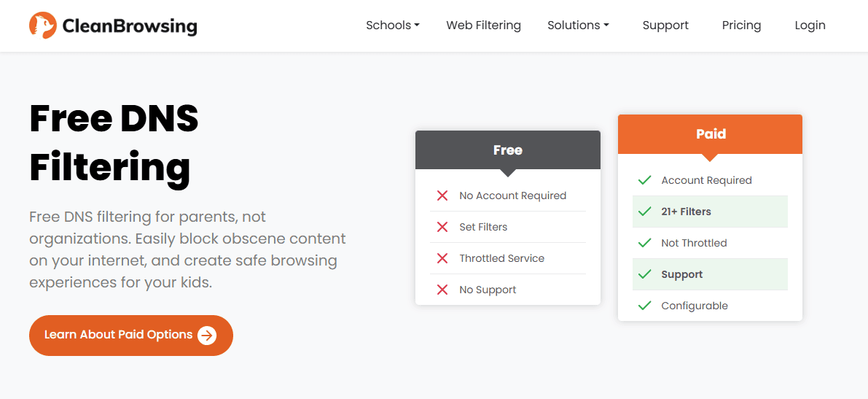Viewport: 868px width, 399px height.
Task: Open the Pricing page
Action: [741, 26]
